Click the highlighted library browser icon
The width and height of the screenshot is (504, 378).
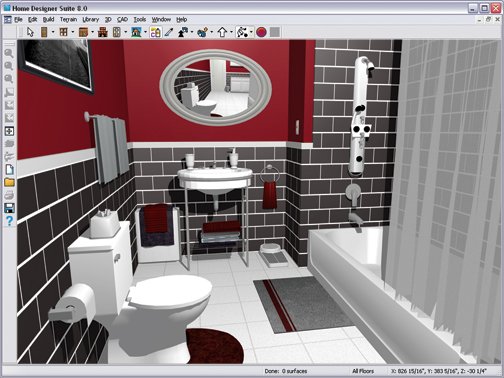coord(156,32)
